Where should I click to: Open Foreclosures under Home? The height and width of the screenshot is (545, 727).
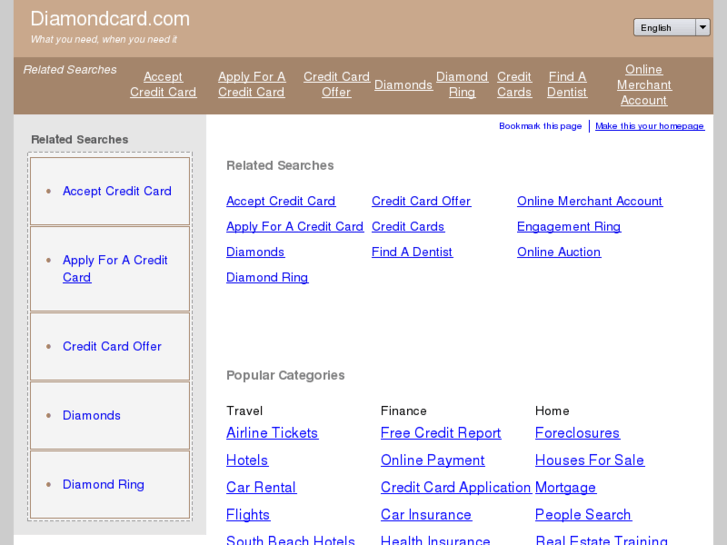(x=577, y=433)
